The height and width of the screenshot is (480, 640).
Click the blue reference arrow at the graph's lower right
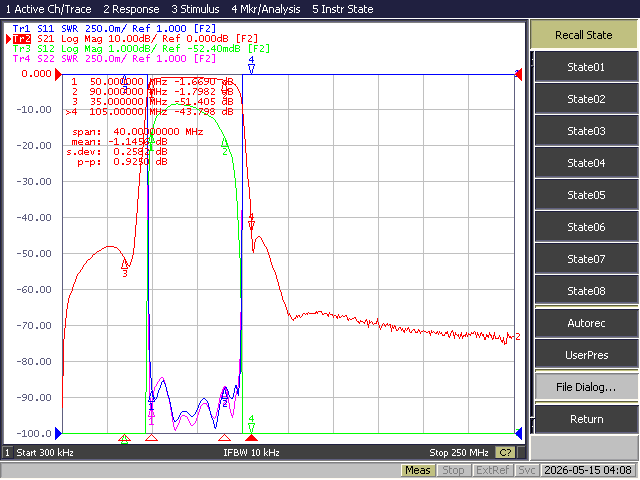(x=519, y=433)
